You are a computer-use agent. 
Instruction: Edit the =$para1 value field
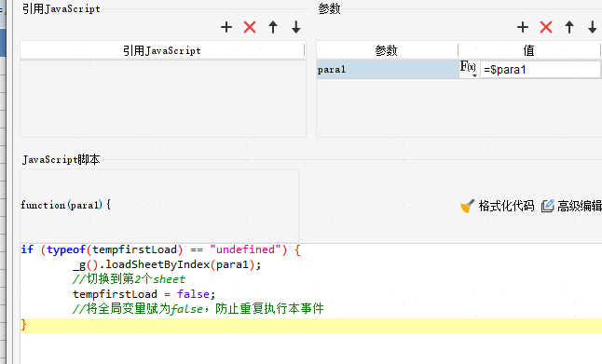[540, 70]
